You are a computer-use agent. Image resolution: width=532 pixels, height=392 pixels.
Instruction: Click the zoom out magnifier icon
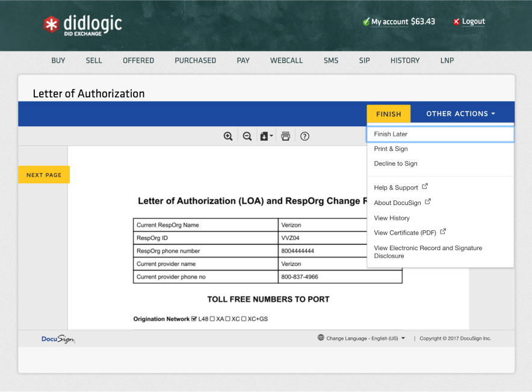(x=247, y=136)
